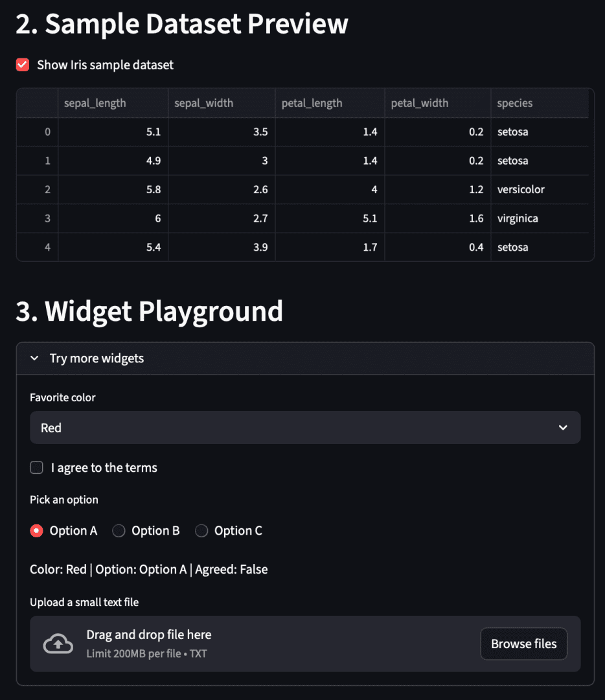Image resolution: width=605 pixels, height=700 pixels.
Task: Sort by the sepal_length column header
Action: pos(95,103)
